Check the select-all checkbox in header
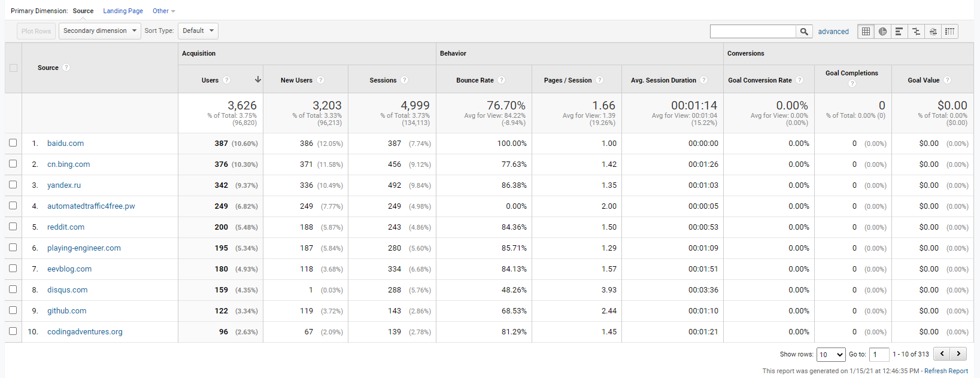This screenshot has width=980, height=378. click(x=13, y=68)
